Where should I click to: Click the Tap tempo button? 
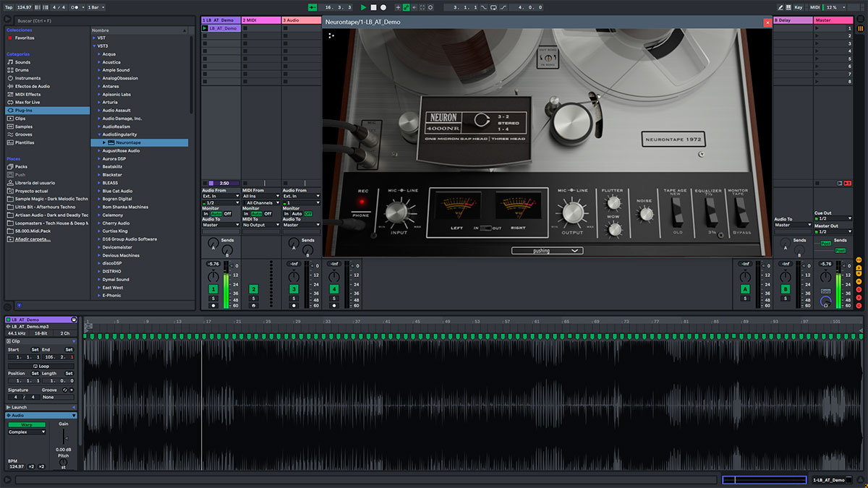click(x=9, y=7)
